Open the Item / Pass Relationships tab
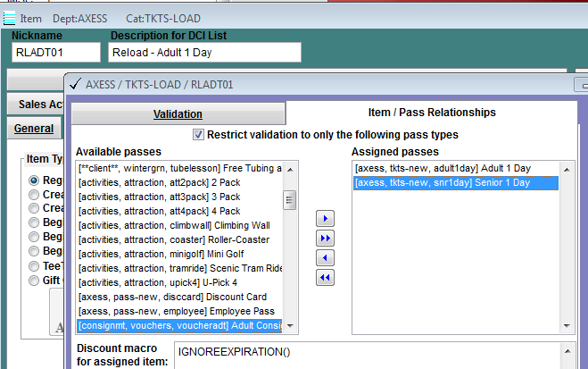 [x=432, y=113]
